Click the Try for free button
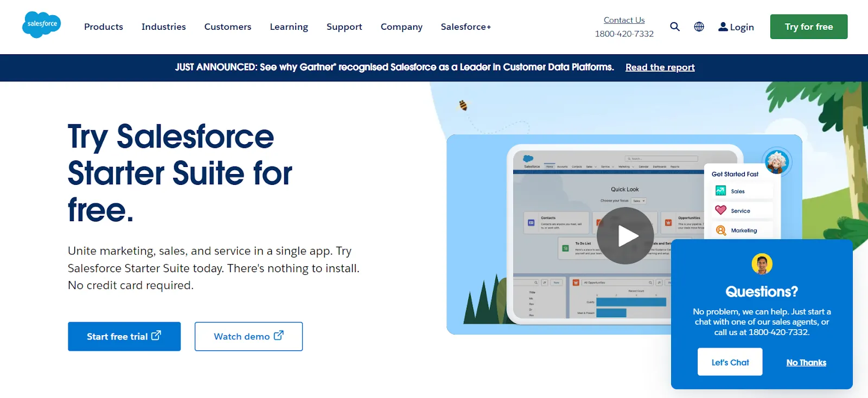This screenshot has height=398, width=868. coord(809,27)
